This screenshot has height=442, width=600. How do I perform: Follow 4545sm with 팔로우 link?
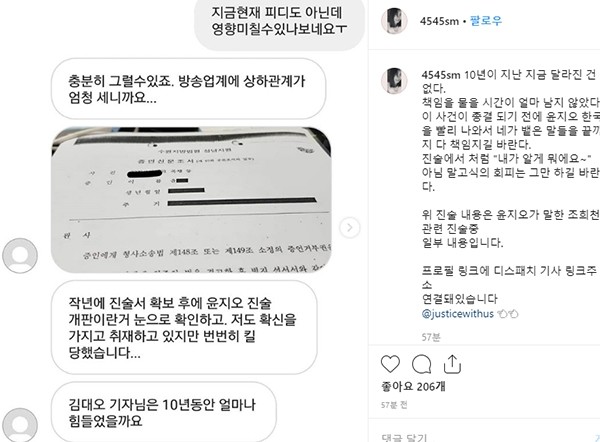[486, 21]
